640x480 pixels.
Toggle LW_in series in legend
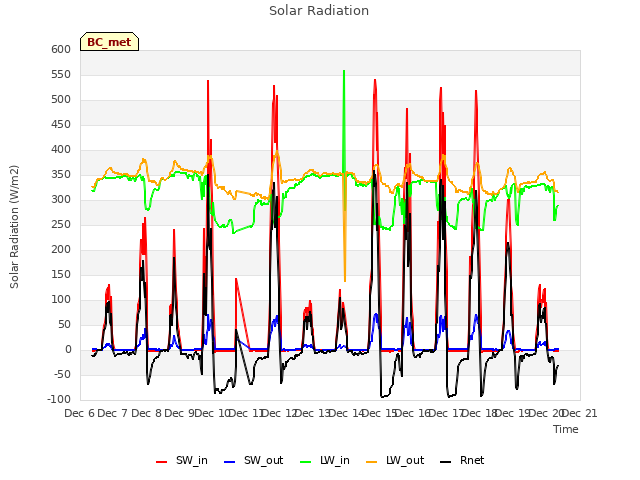(325, 461)
